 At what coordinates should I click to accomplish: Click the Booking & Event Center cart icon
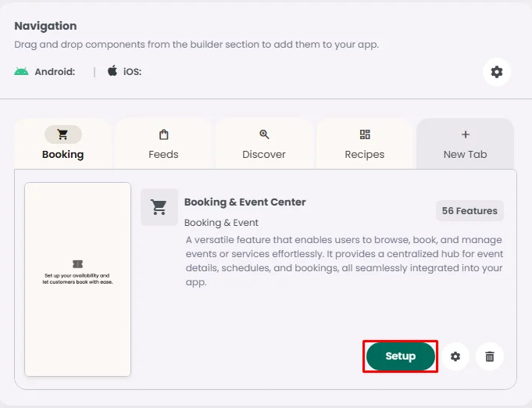[159, 207]
